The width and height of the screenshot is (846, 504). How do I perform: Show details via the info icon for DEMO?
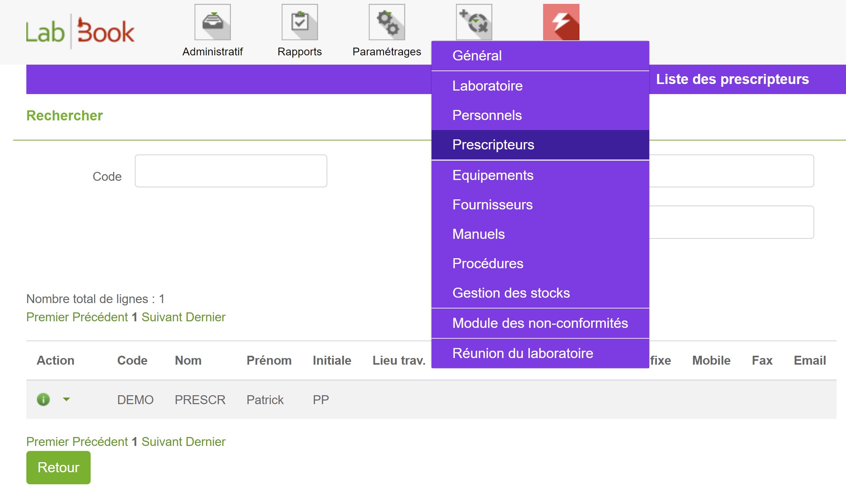coord(43,399)
